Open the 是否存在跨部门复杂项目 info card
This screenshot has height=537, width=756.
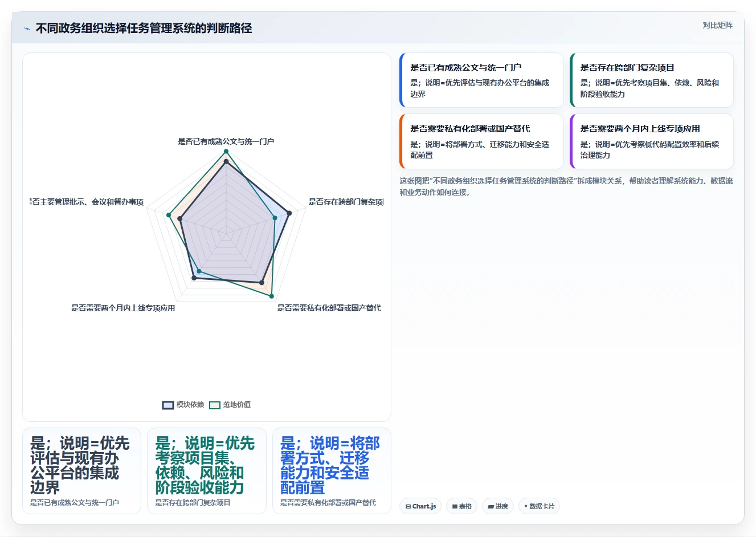[x=651, y=80]
